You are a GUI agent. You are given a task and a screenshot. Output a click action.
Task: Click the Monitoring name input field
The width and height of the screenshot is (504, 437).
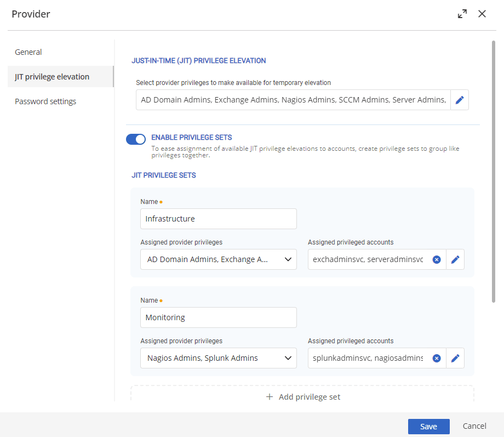[218, 317]
